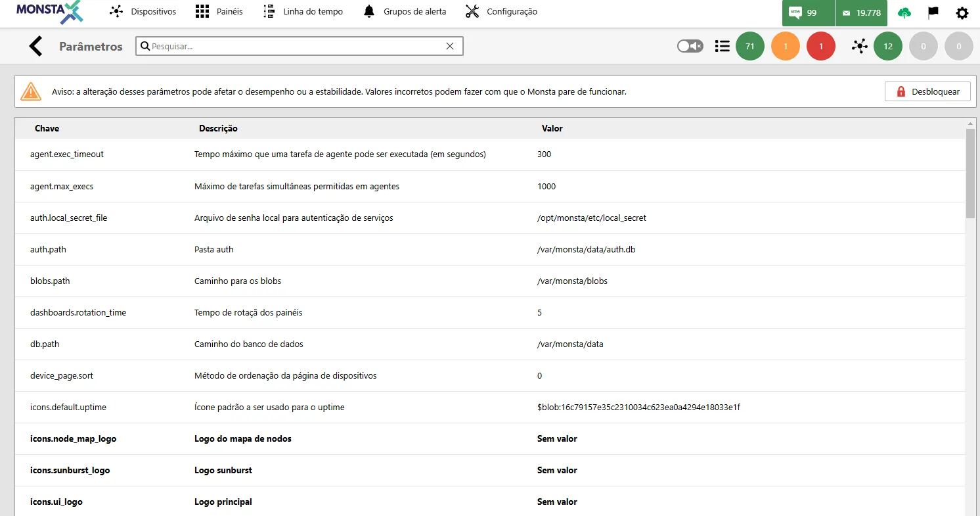Select the agent.max_execs key
The width and height of the screenshot is (980, 516).
(x=62, y=186)
